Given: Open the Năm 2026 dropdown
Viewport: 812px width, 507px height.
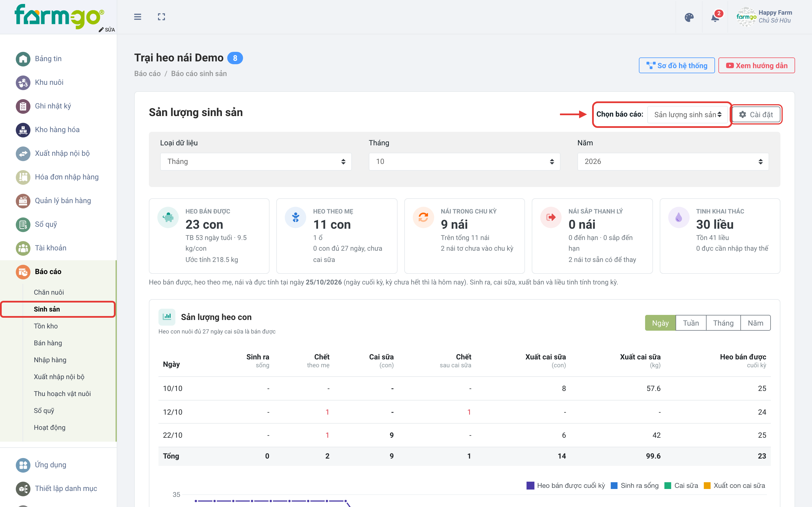Looking at the screenshot, I should tap(673, 162).
